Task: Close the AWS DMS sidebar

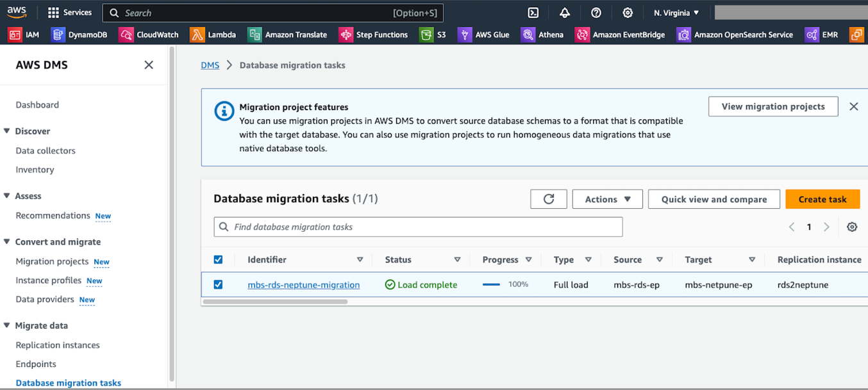Action: pos(149,65)
